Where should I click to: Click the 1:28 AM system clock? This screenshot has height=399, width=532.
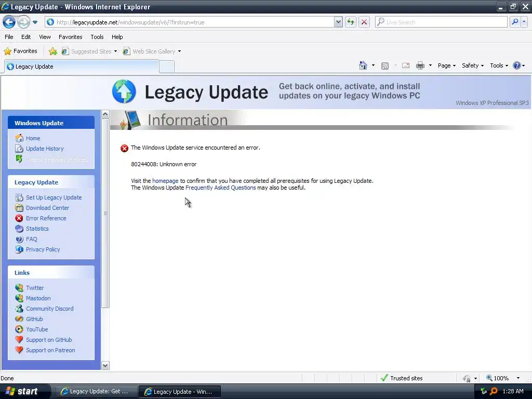click(513, 391)
